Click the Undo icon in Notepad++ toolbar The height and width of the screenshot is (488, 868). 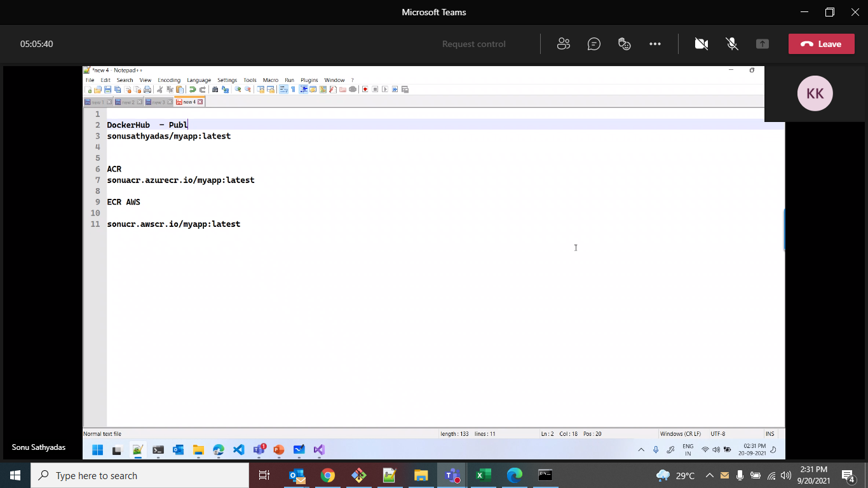pyautogui.click(x=193, y=90)
